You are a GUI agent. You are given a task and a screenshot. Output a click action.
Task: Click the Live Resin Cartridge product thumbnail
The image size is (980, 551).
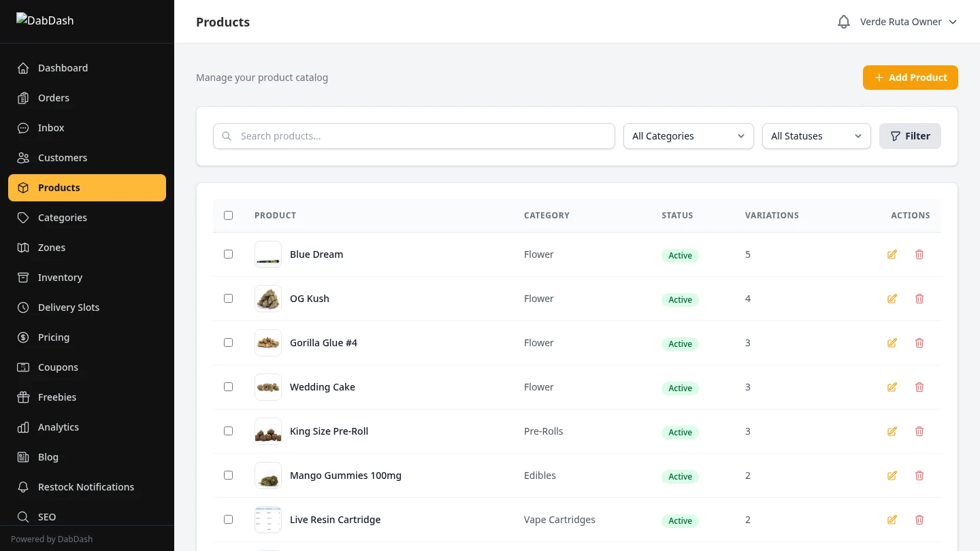click(x=267, y=519)
